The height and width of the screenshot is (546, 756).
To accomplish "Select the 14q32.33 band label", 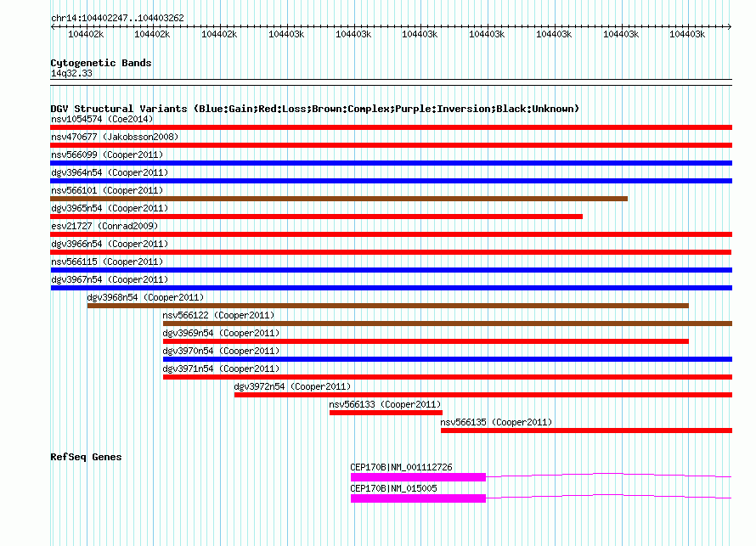I will [x=71, y=73].
